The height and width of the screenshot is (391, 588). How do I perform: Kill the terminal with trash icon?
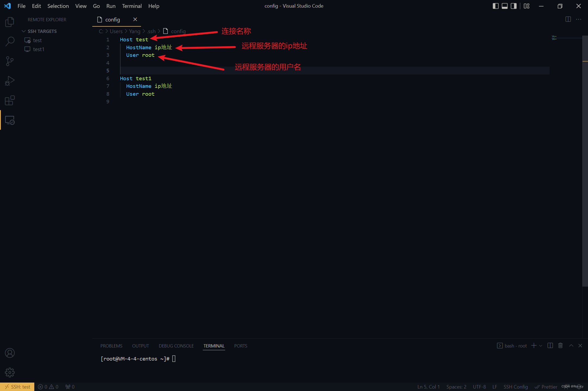(560, 346)
